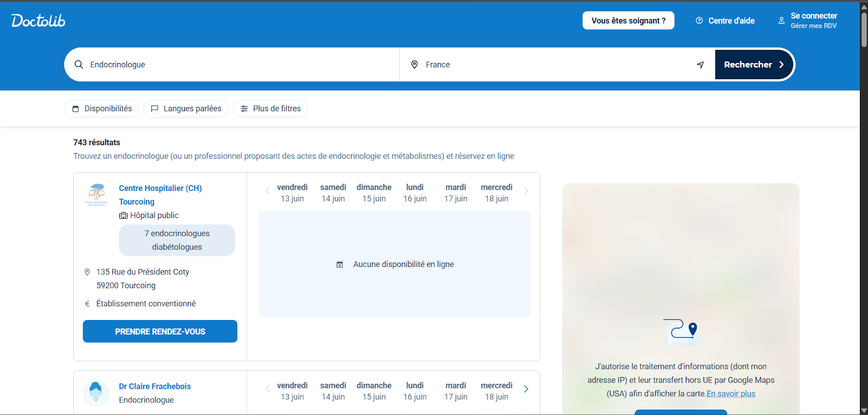
Task: Click the location pin icon by France
Action: [414, 65]
